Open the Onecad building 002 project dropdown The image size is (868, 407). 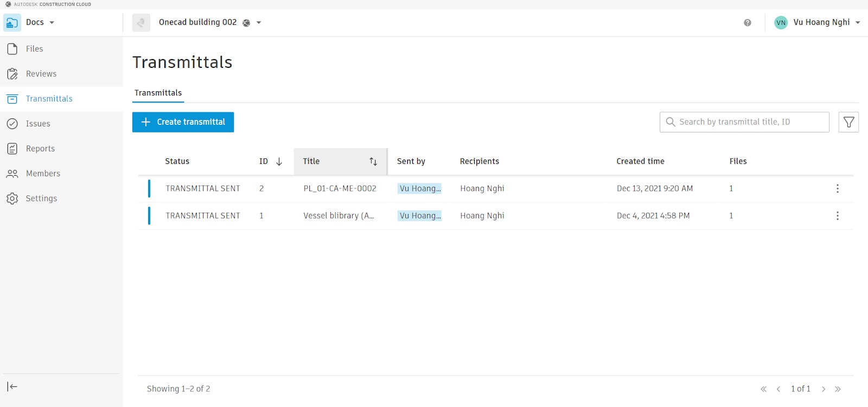click(259, 23)
